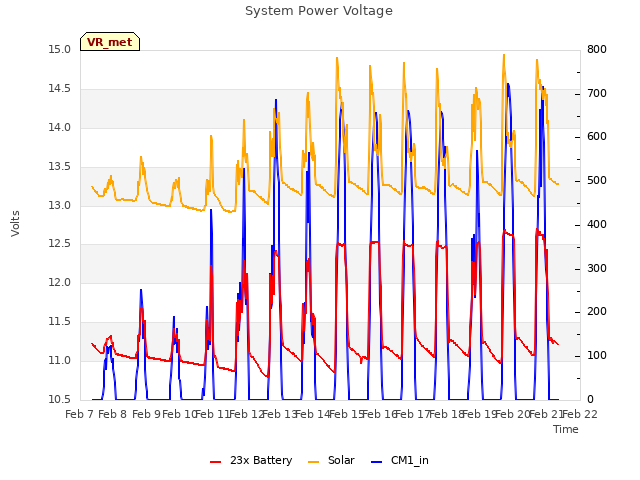Click the 12.5 left axis tick label
The width and height of the screenshot is (640, 480).
point(60,244)
